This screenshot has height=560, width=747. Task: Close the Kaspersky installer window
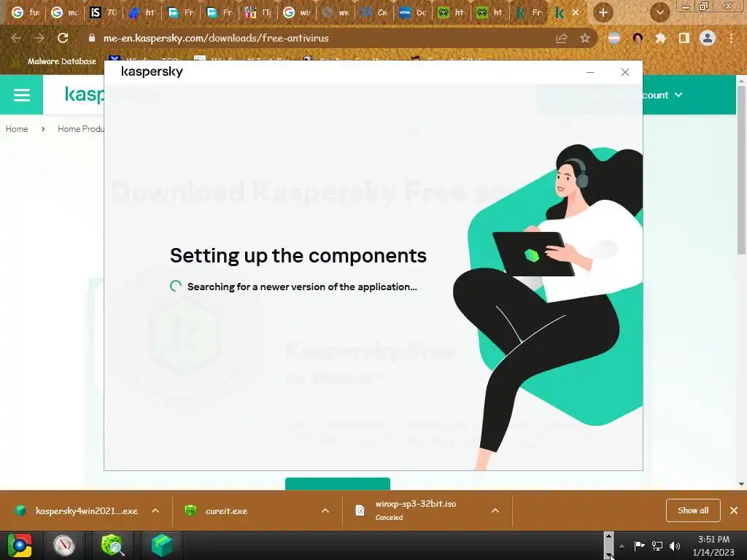[x=625, y=72]
